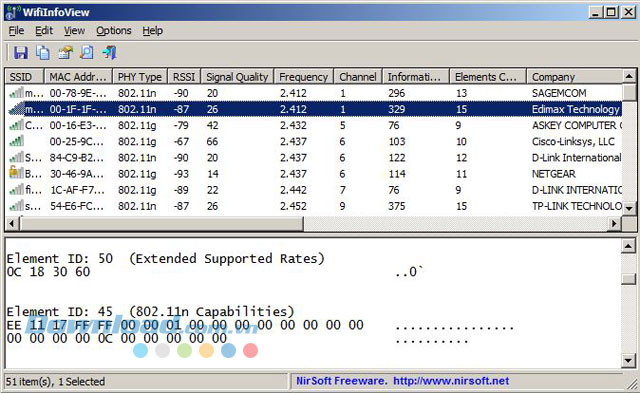Image resolution: width=640 pixels, height=393 pixels.
Task: Open the Options menu
Action: point(113,31)
